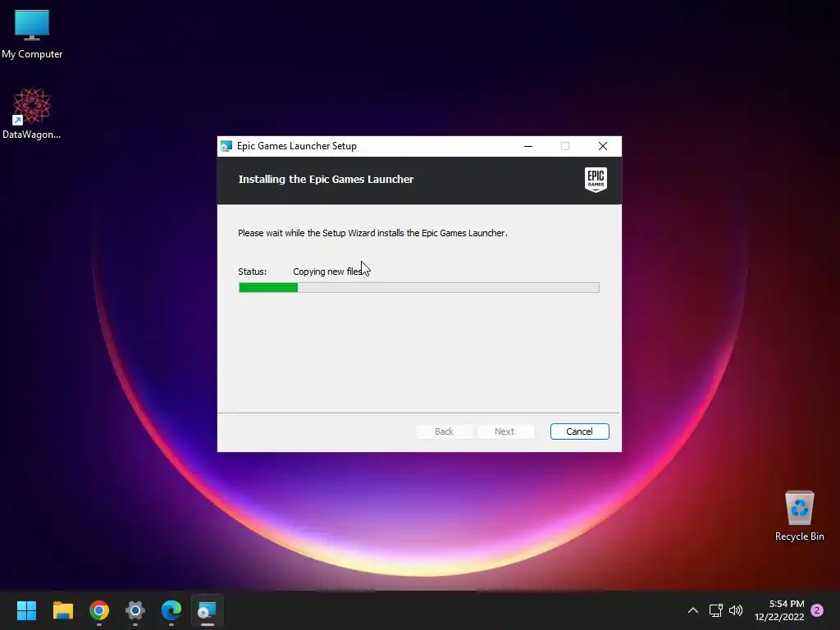The height and width of the screenshot is (630, 840).
Task: Minimize the Epic Games Launcher Setup window
Action: coord(528,146)
